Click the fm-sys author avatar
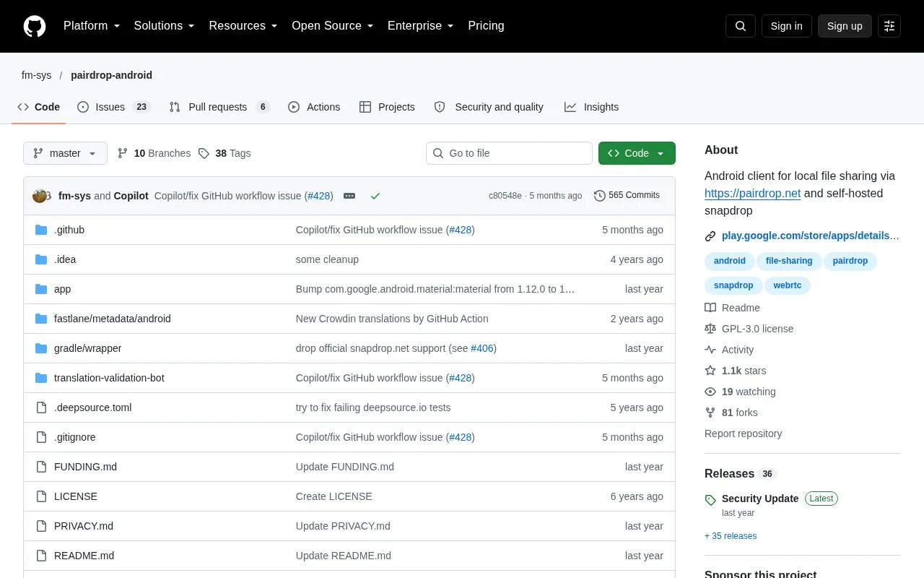924x578 pixels. [x=40, y=196]
